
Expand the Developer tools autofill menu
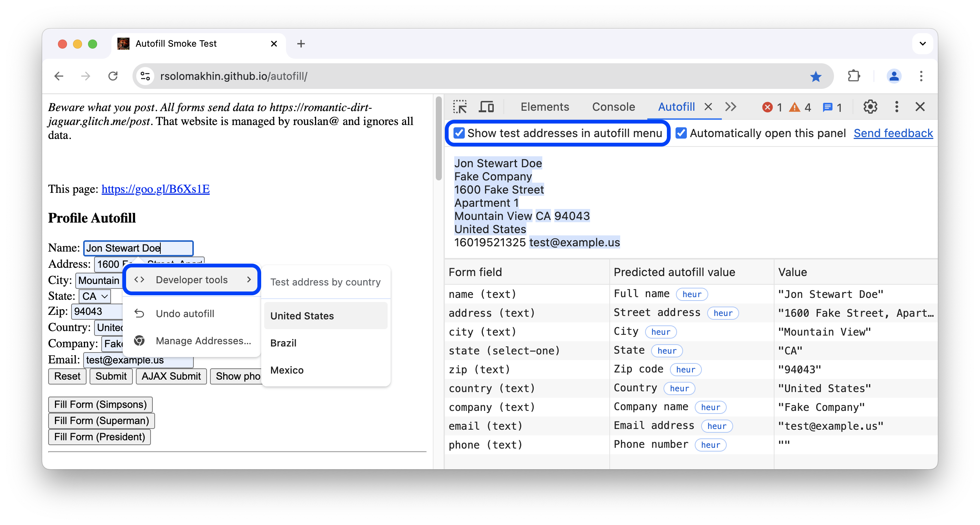tap(192, 279)
